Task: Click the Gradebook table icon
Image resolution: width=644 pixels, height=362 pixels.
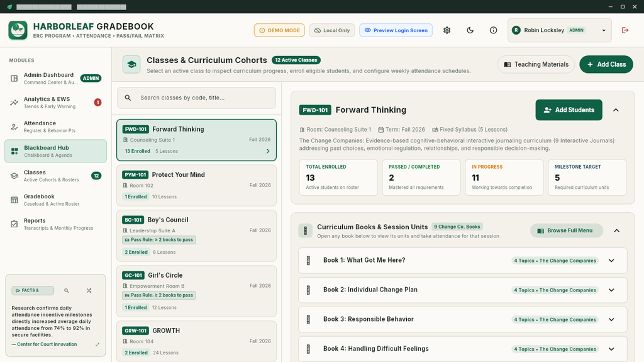Action: [x=14, y=200]
